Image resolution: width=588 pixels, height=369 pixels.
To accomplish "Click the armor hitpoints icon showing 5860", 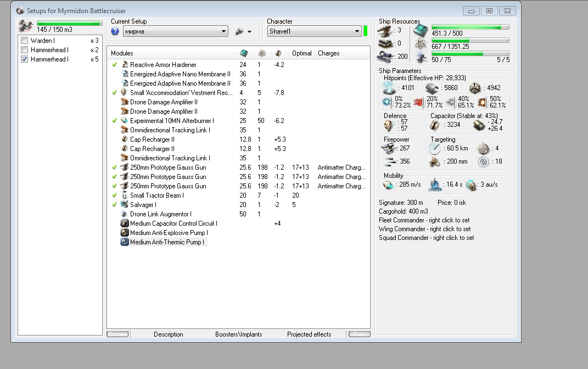I will (x=432, y=88).
